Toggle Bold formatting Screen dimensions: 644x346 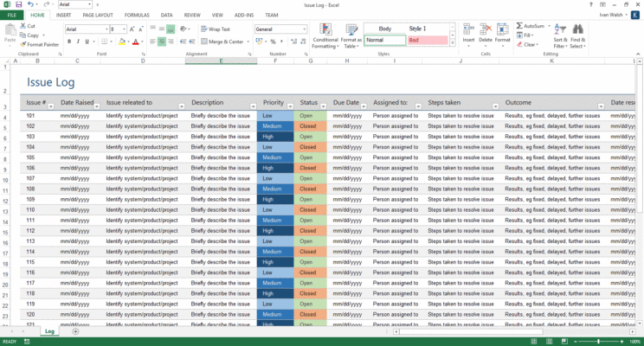coord(69,42)
